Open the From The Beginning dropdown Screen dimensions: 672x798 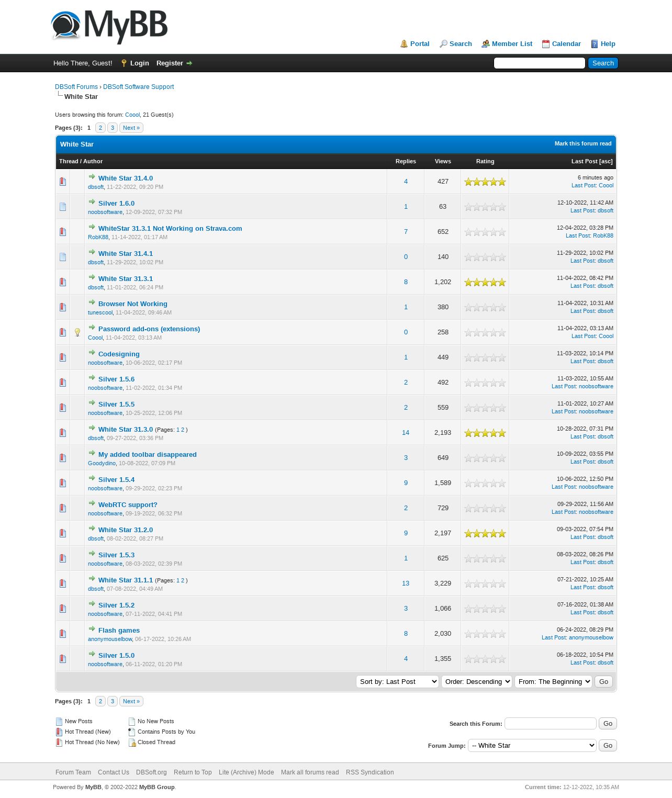click(x=553, y=682)
